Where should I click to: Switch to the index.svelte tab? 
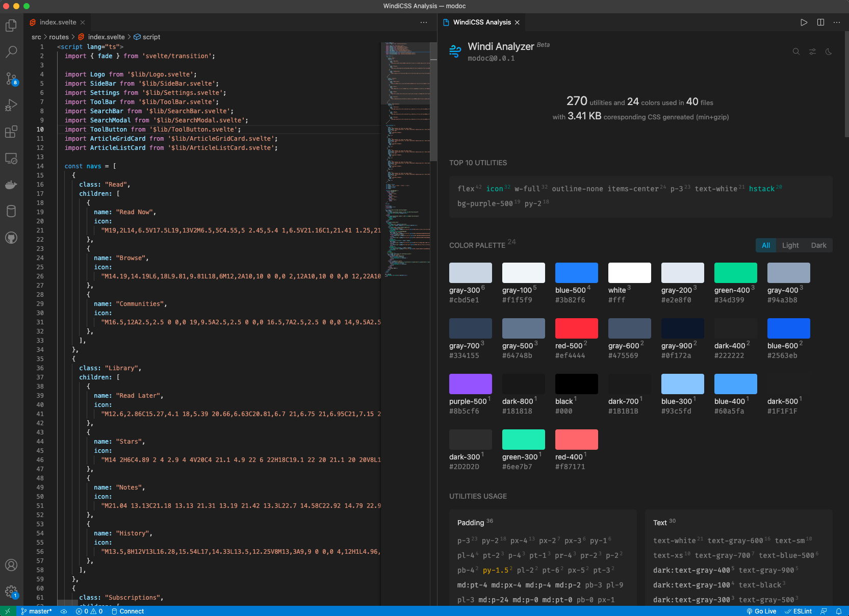58,22
